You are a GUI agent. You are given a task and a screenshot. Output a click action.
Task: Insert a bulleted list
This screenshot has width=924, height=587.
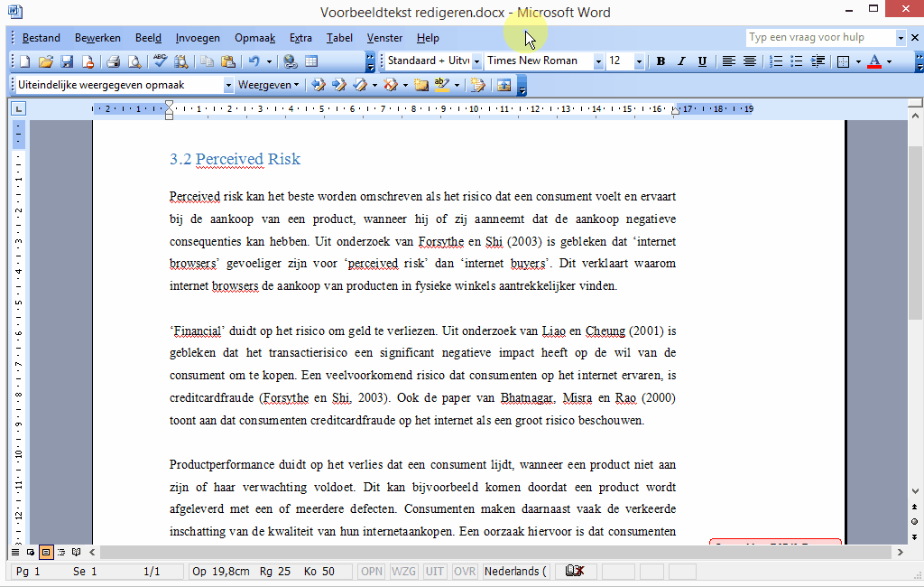click(797, 61)
